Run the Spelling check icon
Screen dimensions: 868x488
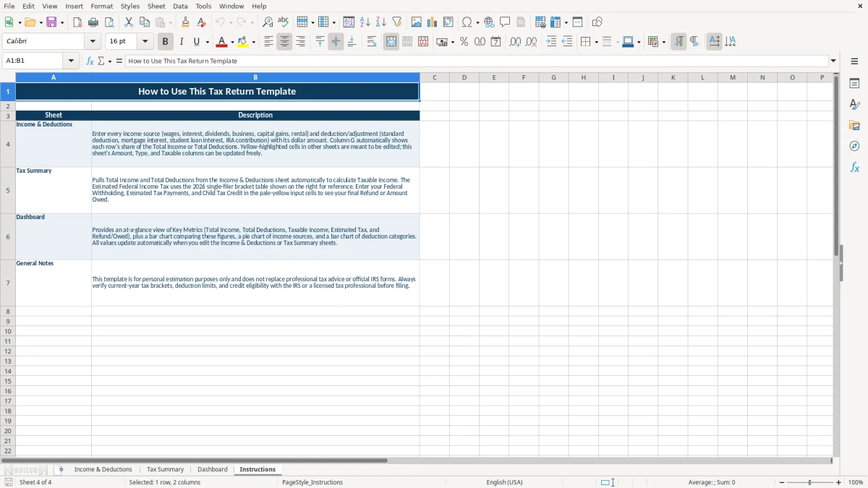click(284, 22)
